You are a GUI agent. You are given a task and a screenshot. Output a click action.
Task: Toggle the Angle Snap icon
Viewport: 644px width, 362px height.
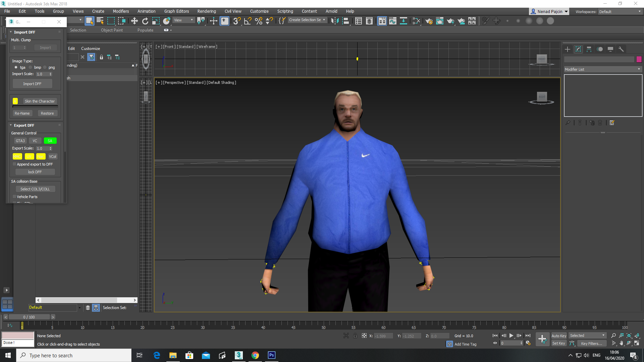248,21
